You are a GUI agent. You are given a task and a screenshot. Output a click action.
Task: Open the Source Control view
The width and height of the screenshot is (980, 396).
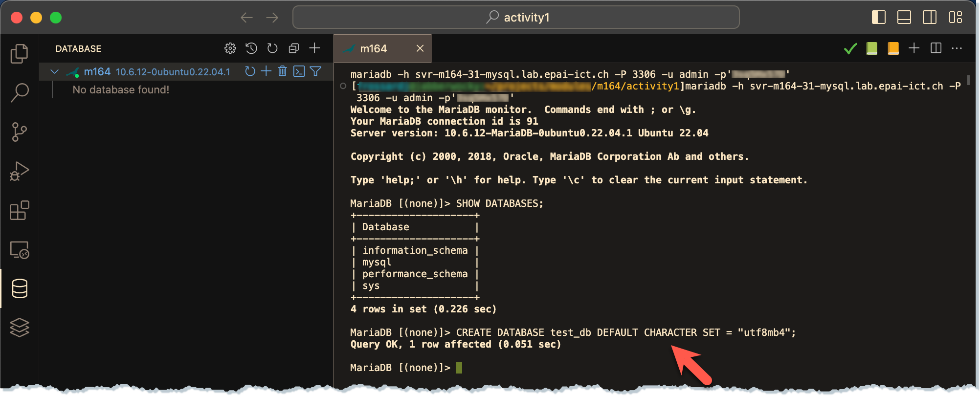point(20,132)
